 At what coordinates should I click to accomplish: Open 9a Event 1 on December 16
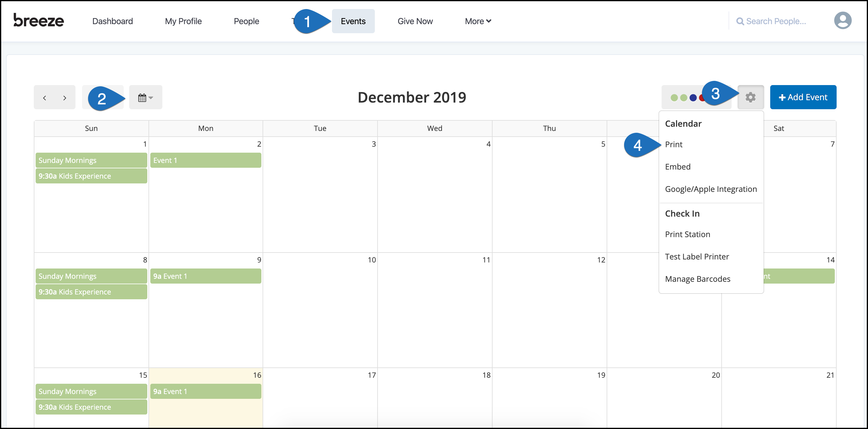click(x=206, y=391)
